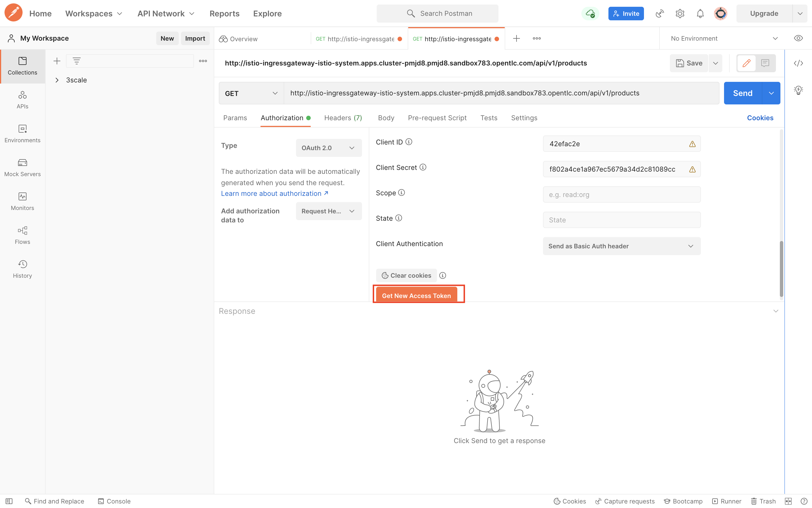Screen dimensions: 812x508
Task: Open the Send options dropdown arrow
Action: tap(771, 93)
